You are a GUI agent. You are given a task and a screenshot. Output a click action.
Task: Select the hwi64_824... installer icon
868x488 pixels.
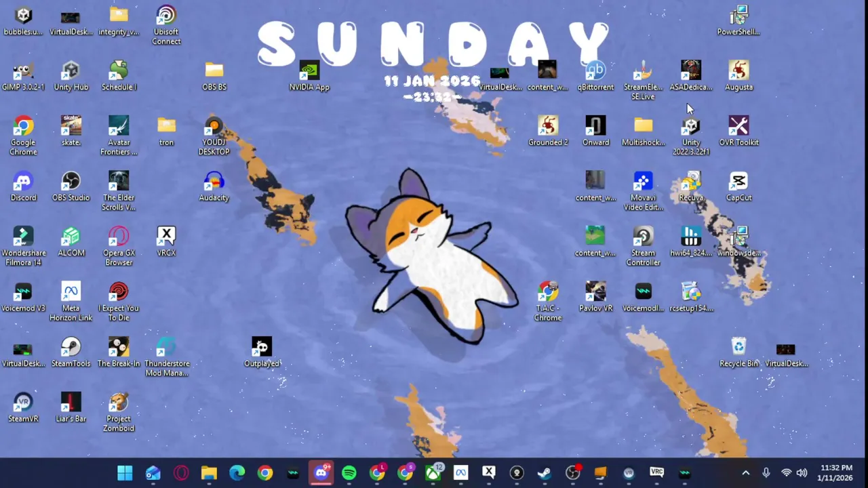(691, 242)
